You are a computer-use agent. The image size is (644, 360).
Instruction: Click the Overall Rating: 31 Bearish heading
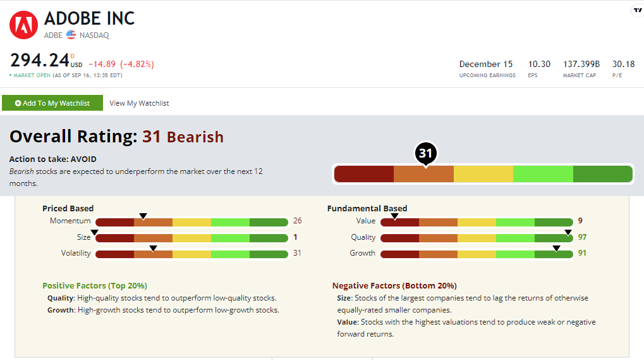tap(117, 137)
